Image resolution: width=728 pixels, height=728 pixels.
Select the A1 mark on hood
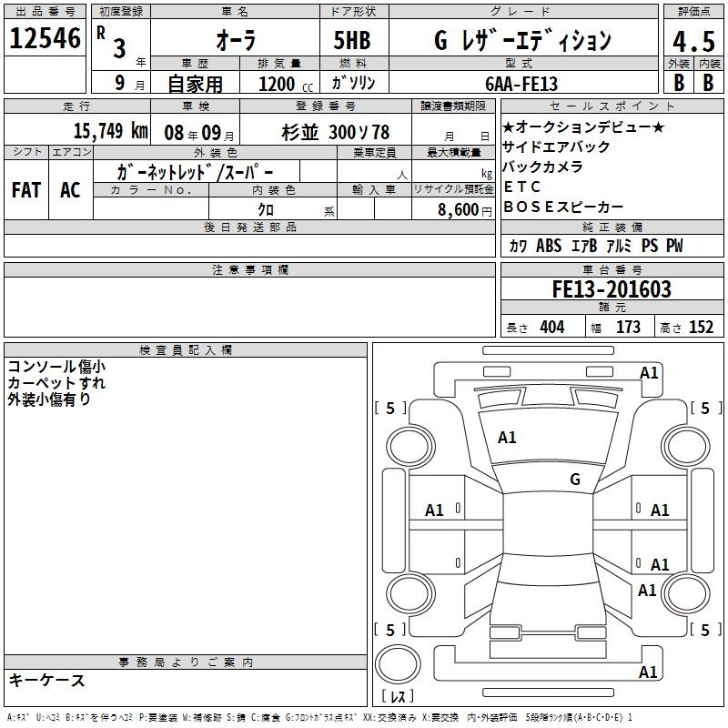507,438
